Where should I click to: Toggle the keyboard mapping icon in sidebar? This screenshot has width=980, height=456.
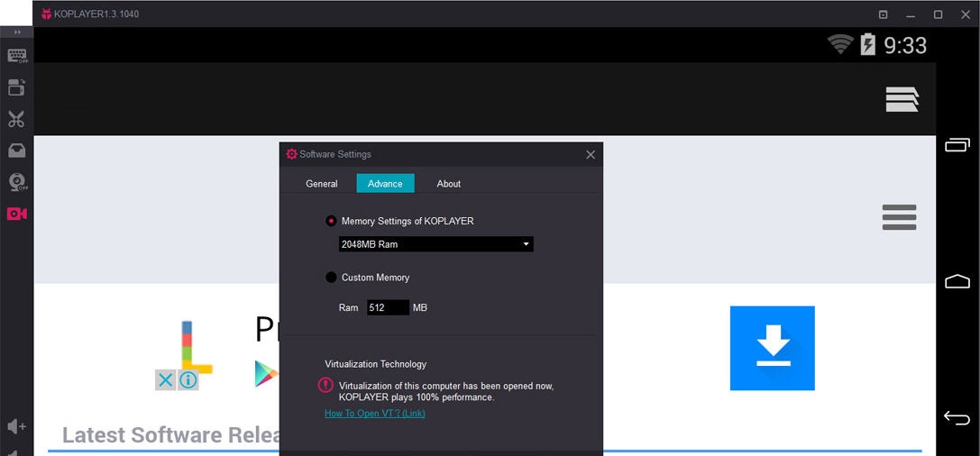click(17, 56)
